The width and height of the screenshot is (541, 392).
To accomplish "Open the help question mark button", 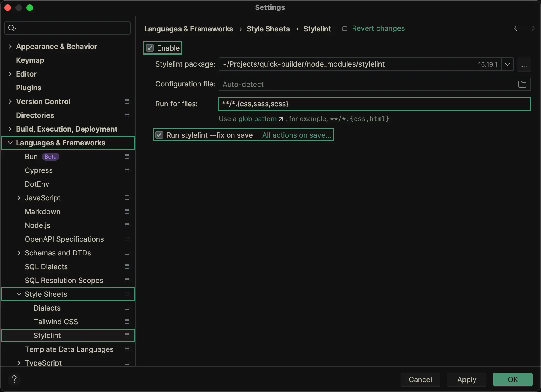I will [14, 379].
